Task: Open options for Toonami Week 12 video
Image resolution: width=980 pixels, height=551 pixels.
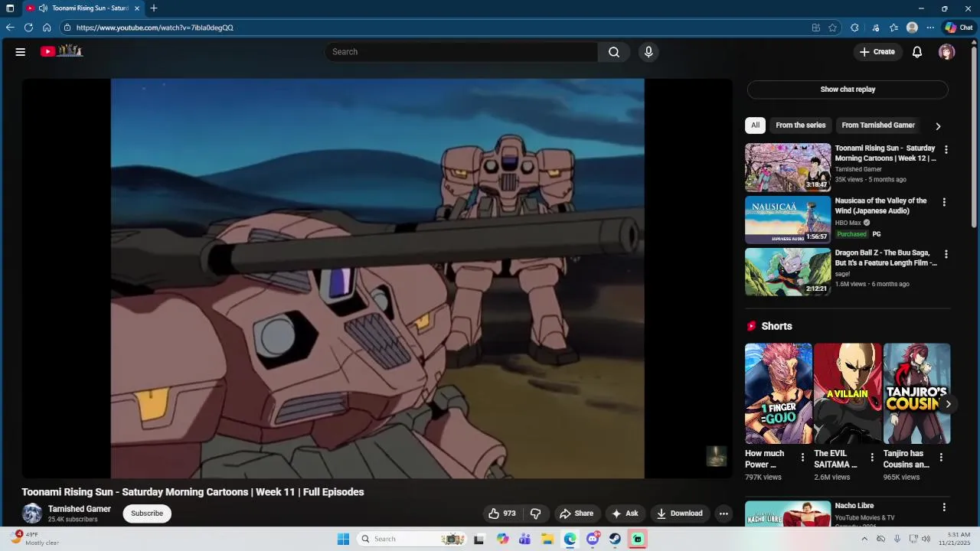Action: tap(946, 150)
